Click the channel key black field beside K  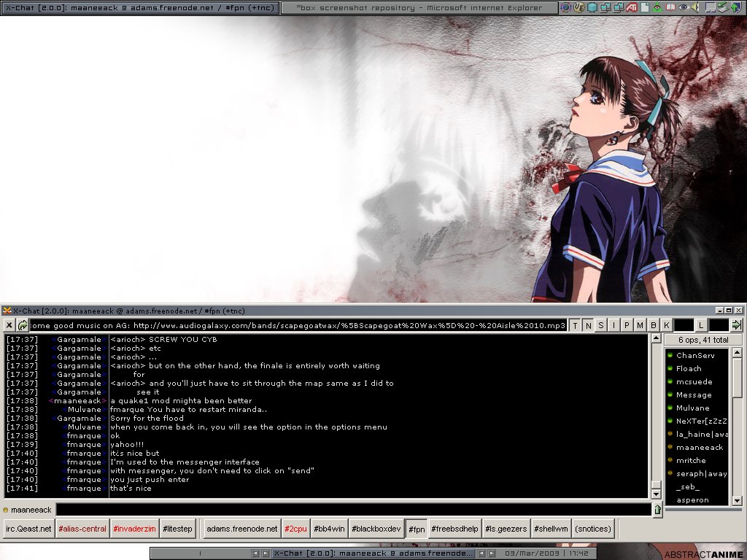point(684,325)
